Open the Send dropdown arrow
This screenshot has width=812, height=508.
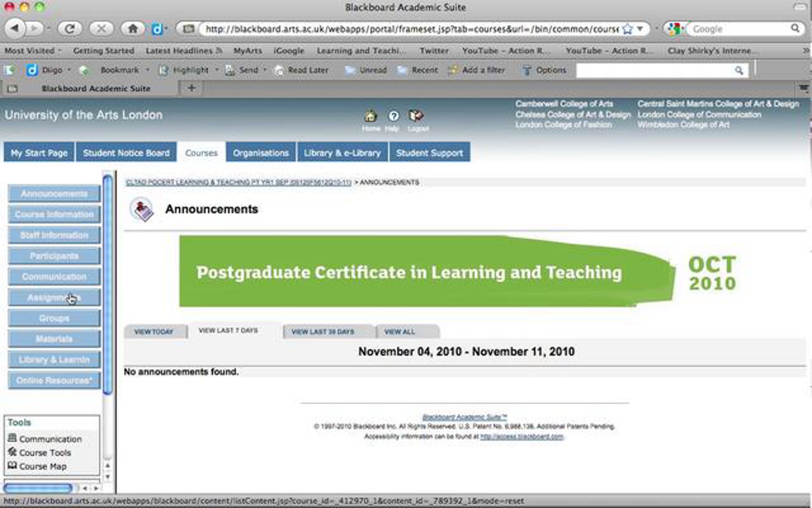(x=265, y=70)
